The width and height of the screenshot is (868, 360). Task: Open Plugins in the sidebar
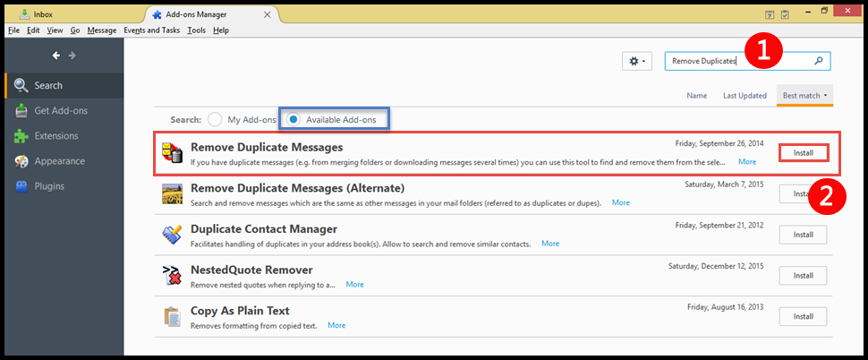tap(64, 186)
